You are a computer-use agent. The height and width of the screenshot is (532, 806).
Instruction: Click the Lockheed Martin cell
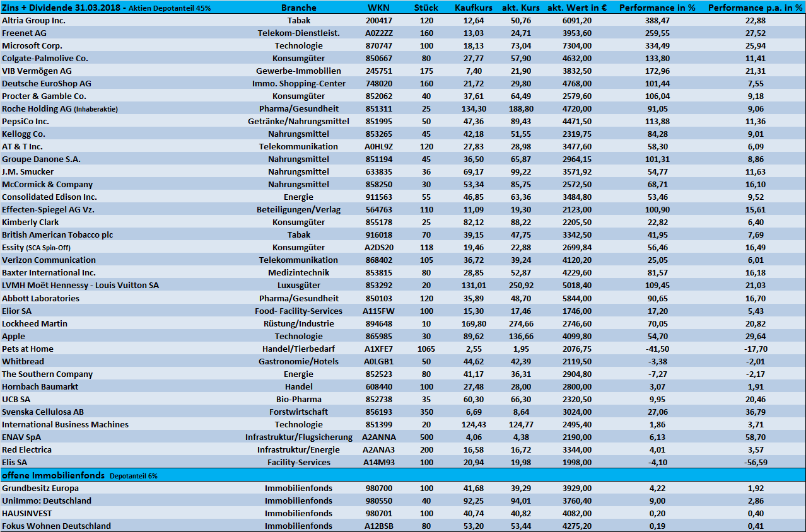coord(35,323)
